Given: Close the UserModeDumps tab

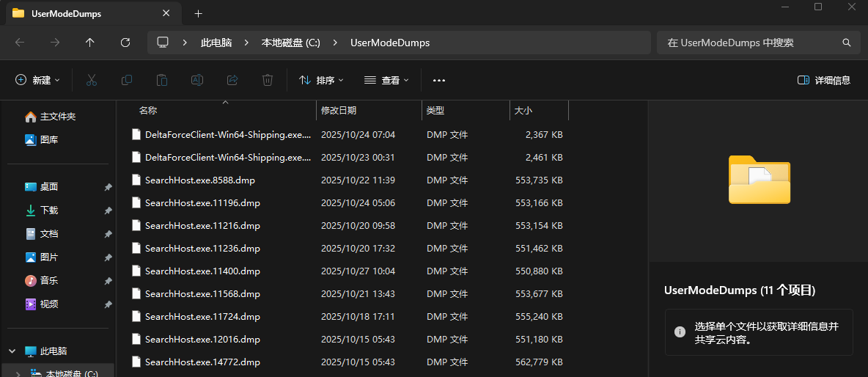Looking at the screenshot, I should pos(166,13).
